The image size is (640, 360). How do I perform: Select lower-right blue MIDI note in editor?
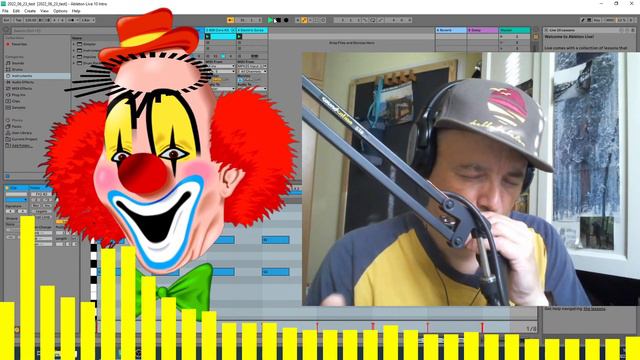pyautogui.click(x=276, y=272)
